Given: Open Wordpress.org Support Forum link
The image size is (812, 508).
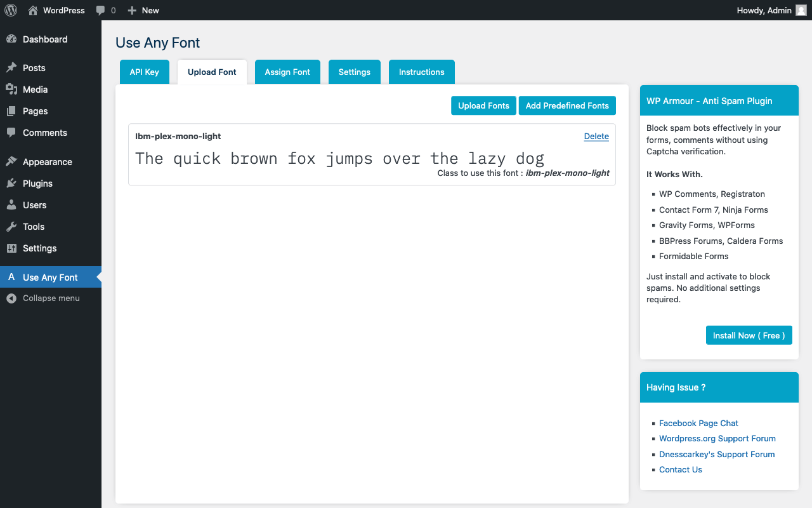Looking at the screenshot, I should 717,438.
